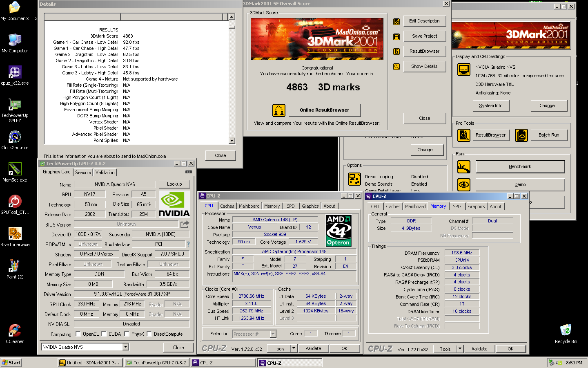Screen dimensions: 588x368
Task: Click magnifier icon beside Show Details
Action: 396,67
